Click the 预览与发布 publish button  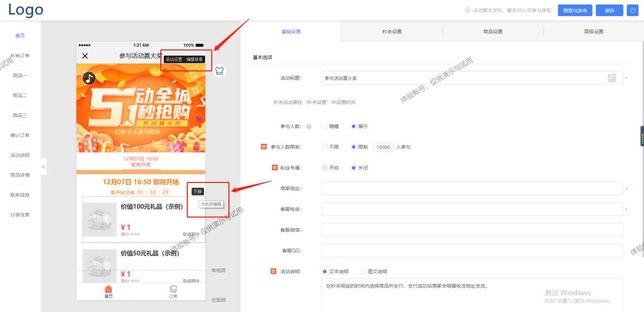coord(574,10)
